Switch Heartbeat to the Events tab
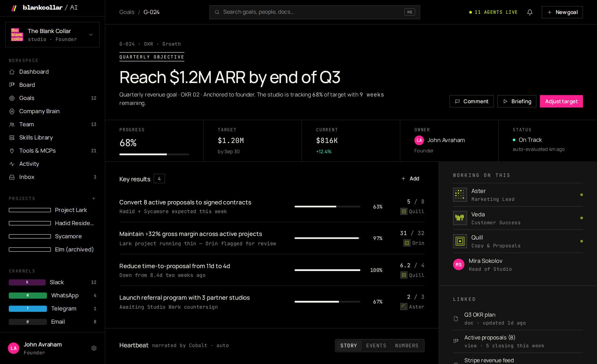The width and height of the screenshot is (597, 364). click(376, 346)
